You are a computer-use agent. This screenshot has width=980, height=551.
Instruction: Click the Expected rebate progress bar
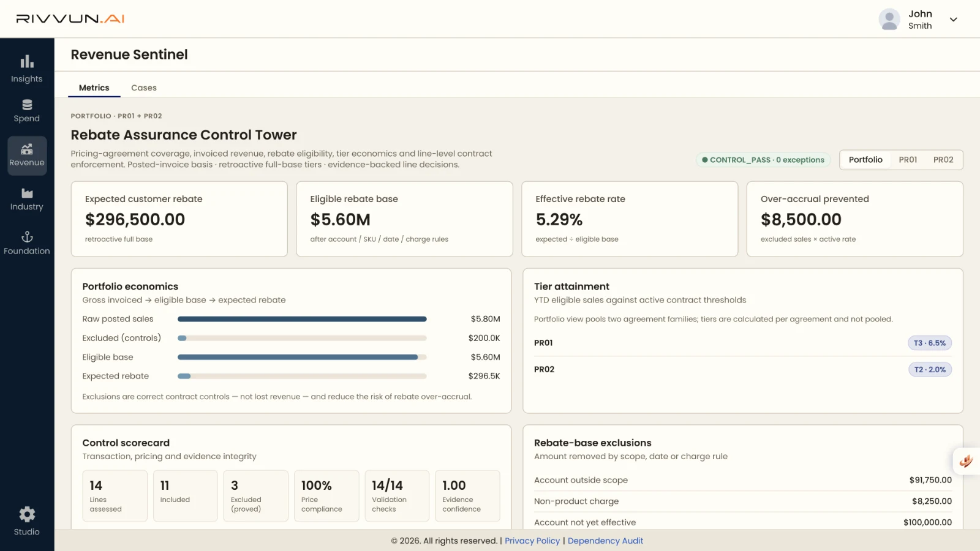coord(302,376)
